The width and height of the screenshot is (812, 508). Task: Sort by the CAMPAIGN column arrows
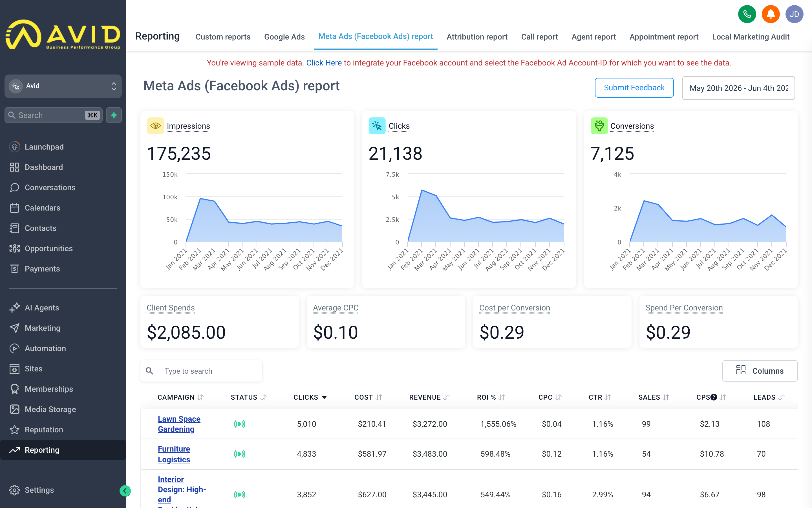200,397
